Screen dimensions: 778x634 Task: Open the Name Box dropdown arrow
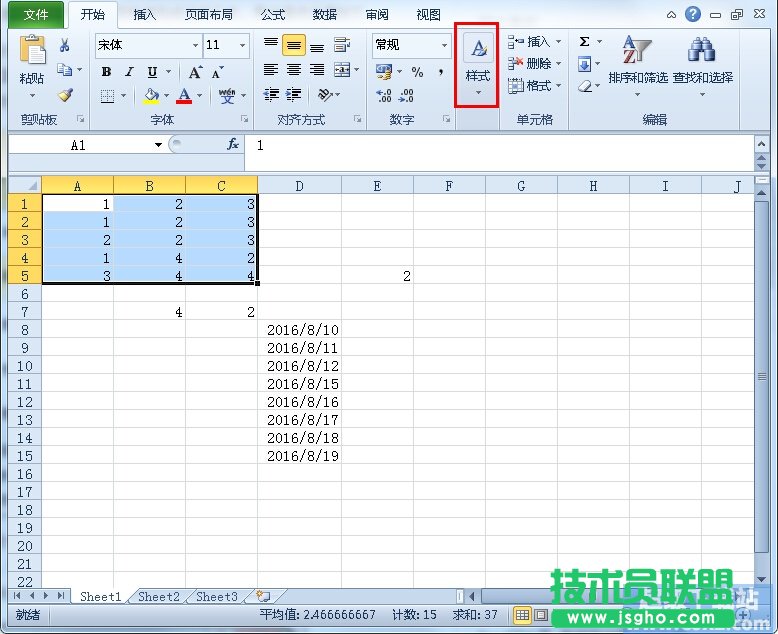pos(158,145)
